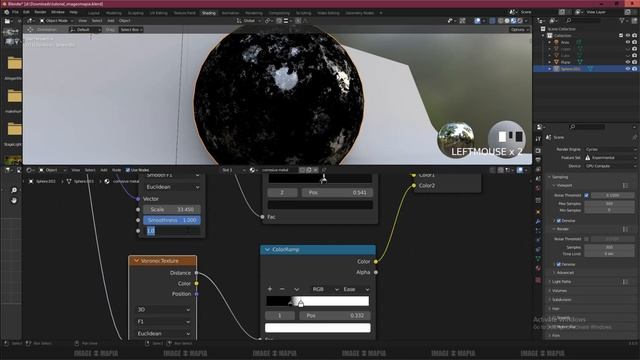
Task: Open the Render Engine Cycles dropdown
Action: (x=610, y=149)
